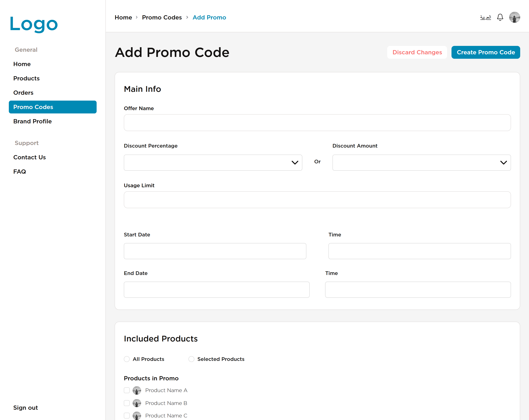Click Product Name A thumbnail image
The height and width of the screenshot is (420, 529).
[x=137, y=390]
